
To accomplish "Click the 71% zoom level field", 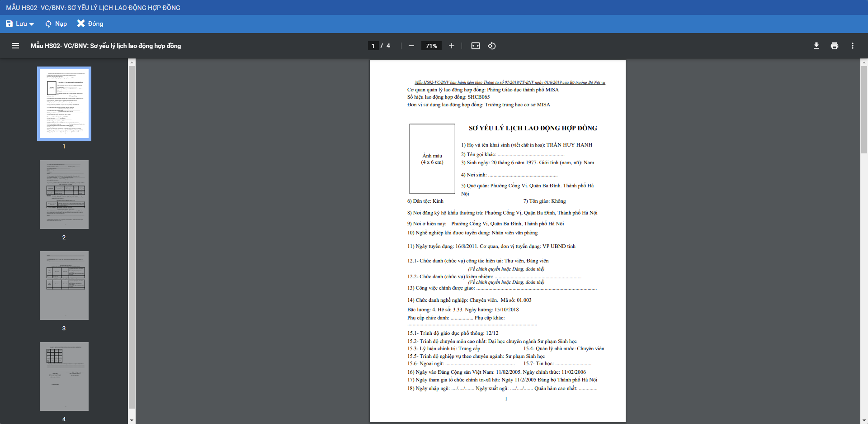I will point(431,46).
